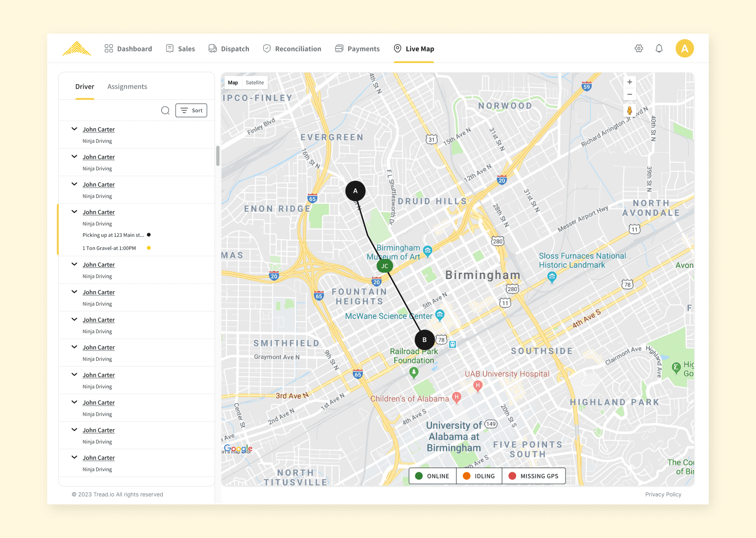Click map marker B
756x538 pixels.
pos(425,340)
